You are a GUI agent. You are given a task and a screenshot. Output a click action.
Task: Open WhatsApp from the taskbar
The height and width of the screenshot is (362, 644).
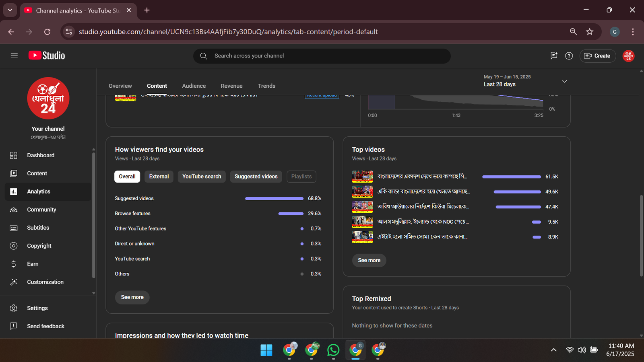[333, 350]
